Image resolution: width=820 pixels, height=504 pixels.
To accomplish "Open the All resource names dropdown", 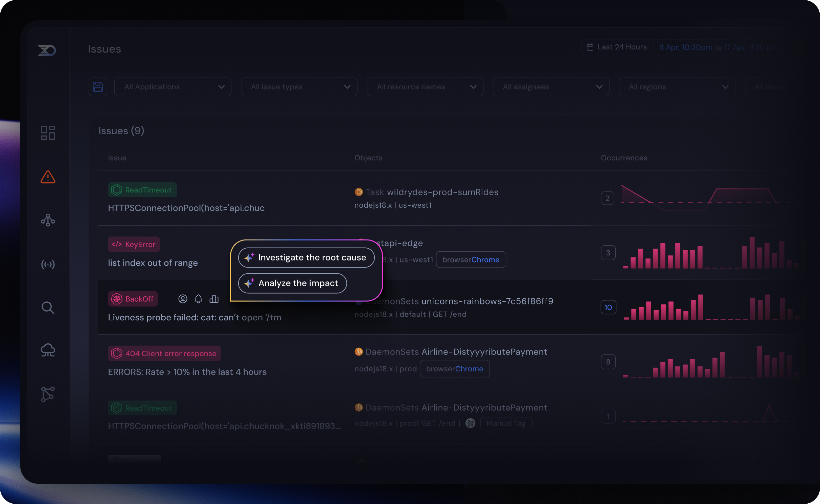I will [x=425, y=87].
